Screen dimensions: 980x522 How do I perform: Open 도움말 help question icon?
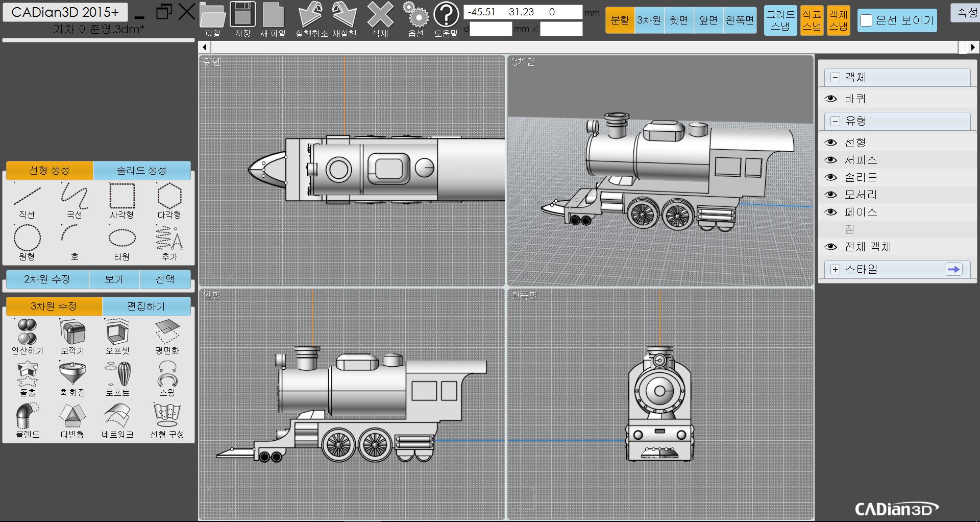pos(446,14)
